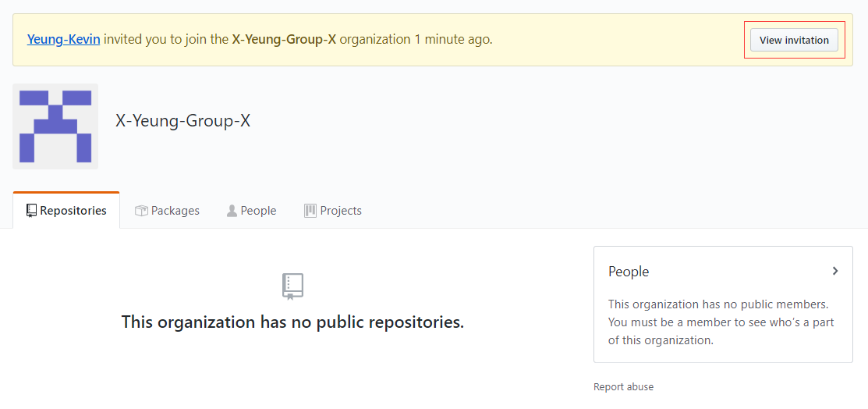This screenshot has height=409, width=868.
Task: Click the no public members description text
Action: click(721, 322)
